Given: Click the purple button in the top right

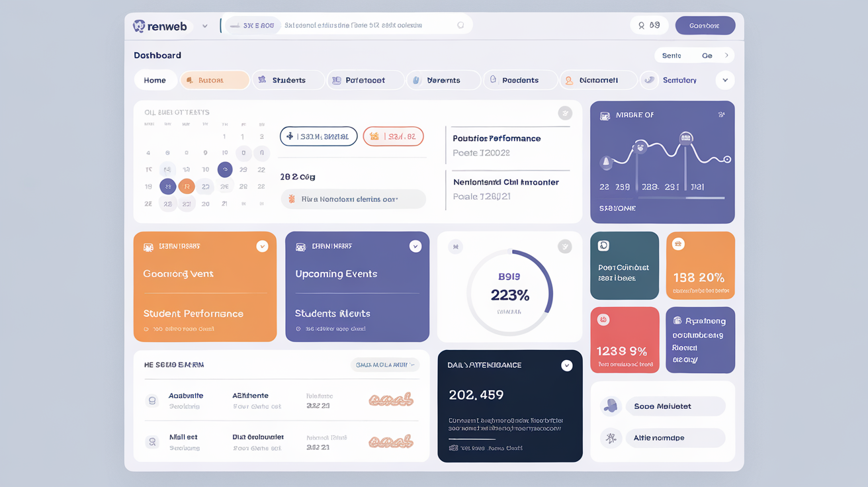Looking at the screenshot, I should pyautogui.click(x=705, y=26).
